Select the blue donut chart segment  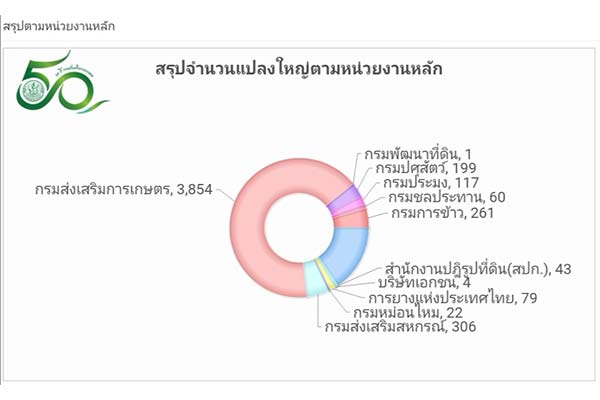[x=346, y=253]
